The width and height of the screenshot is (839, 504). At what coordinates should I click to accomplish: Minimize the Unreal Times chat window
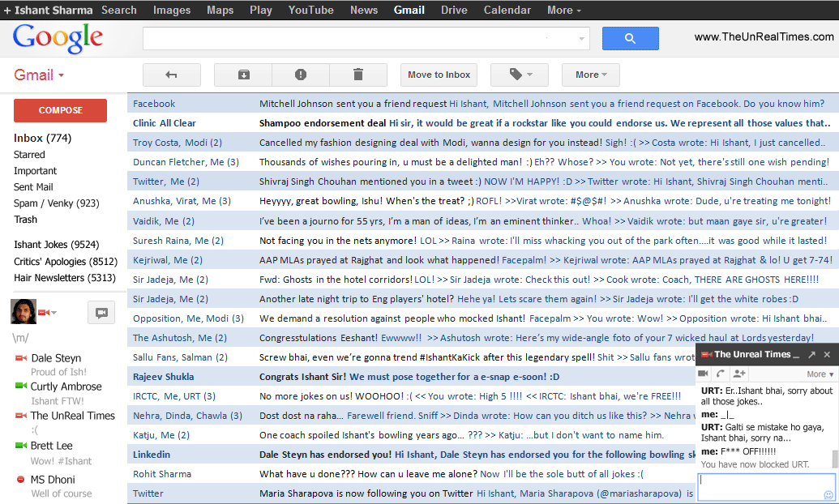click(x=797, y=355)
